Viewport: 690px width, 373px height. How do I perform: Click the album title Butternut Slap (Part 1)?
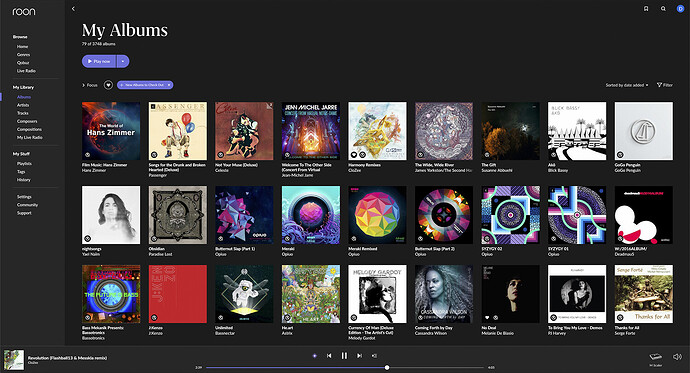(235, 249)
